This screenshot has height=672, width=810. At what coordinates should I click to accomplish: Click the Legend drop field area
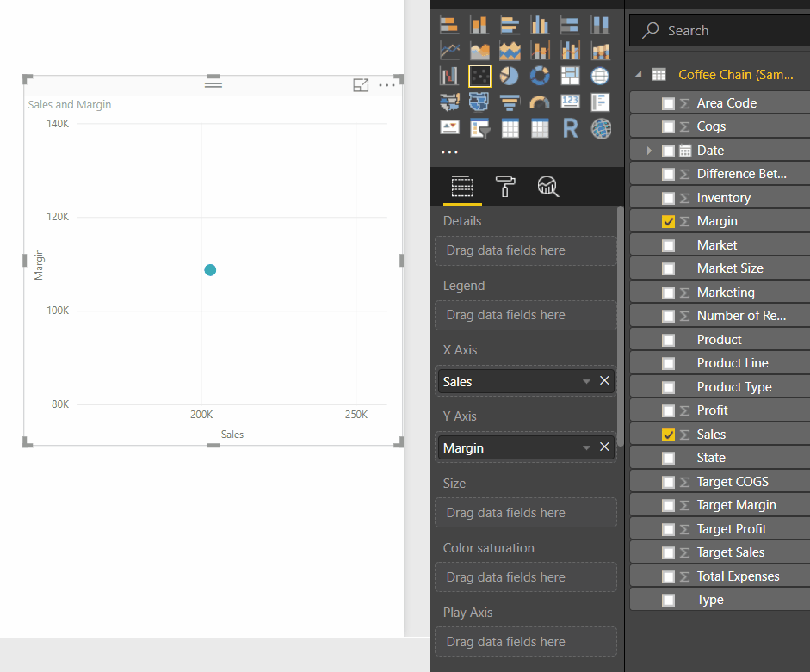point(526,315)
